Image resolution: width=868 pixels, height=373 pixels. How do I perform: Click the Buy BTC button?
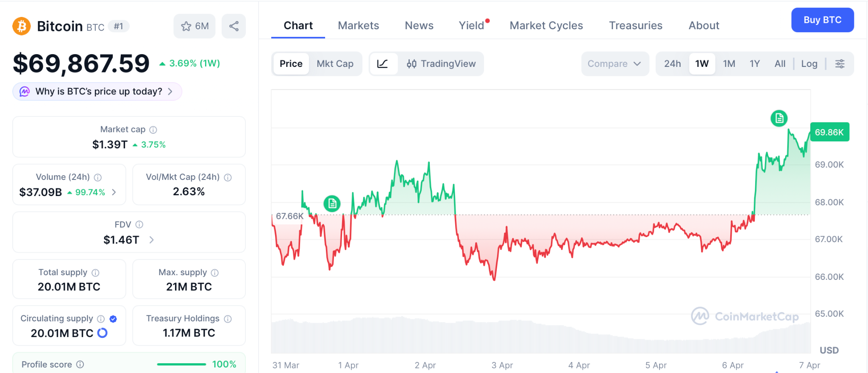(x=822, y=20)
